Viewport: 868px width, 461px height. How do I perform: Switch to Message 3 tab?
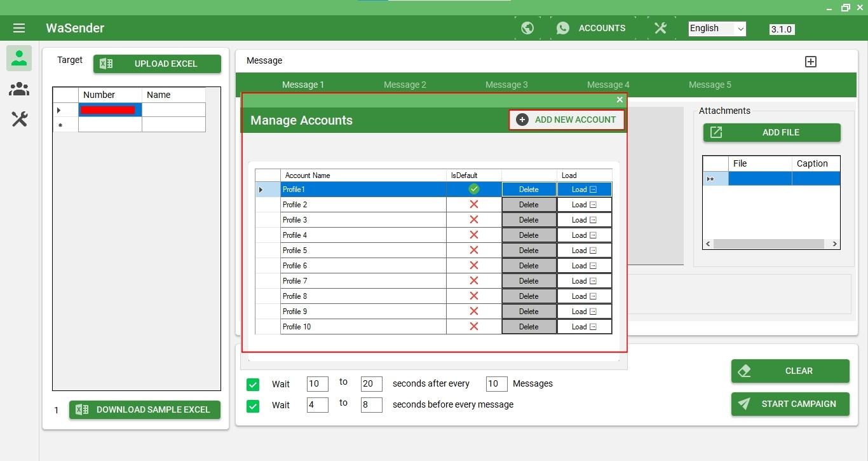[506, 85]
